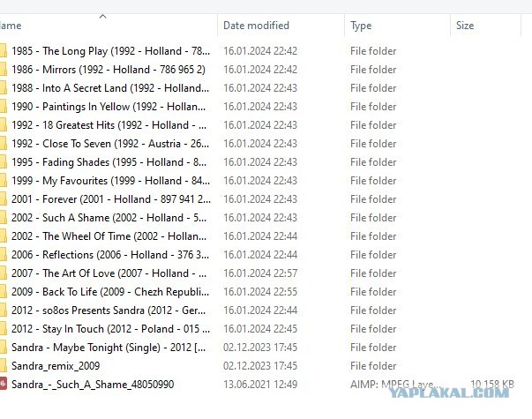Select the 1985 - The Long Play folder

[x=110, y=51]
